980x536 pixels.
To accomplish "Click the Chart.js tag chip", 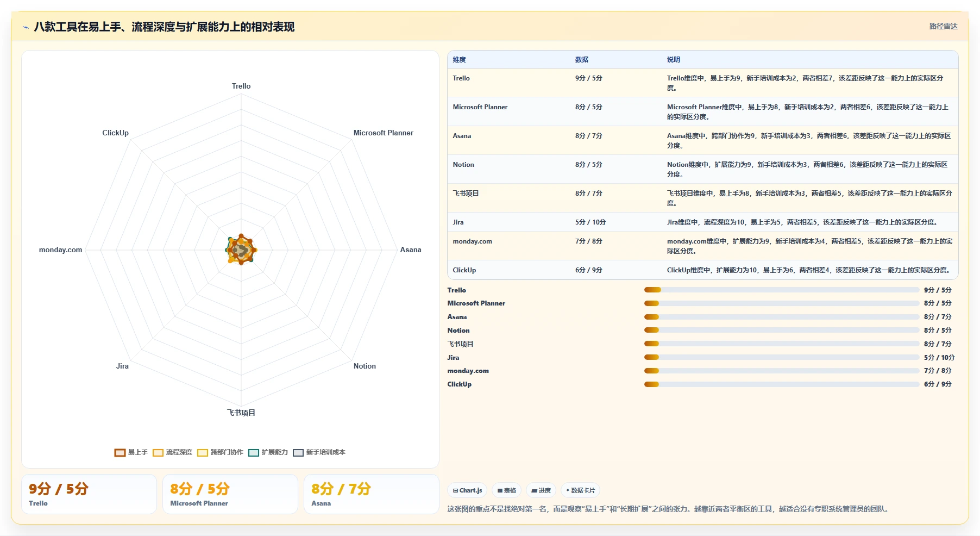I will pyautogui.click(x=467, y=490).
